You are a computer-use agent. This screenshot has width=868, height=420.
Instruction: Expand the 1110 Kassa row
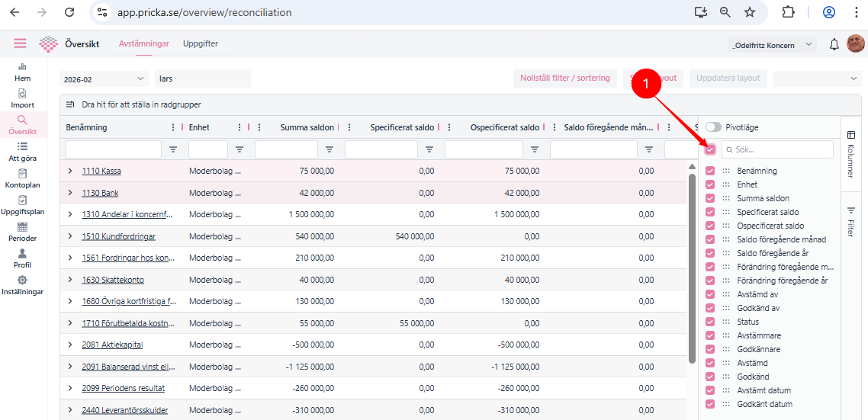coord(70,172)
